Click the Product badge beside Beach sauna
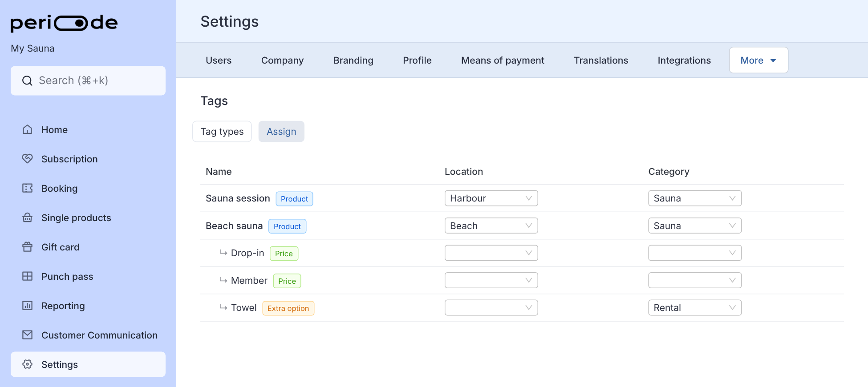The height and width of the screenshot is (387, 868). click(x=287, y=226)
